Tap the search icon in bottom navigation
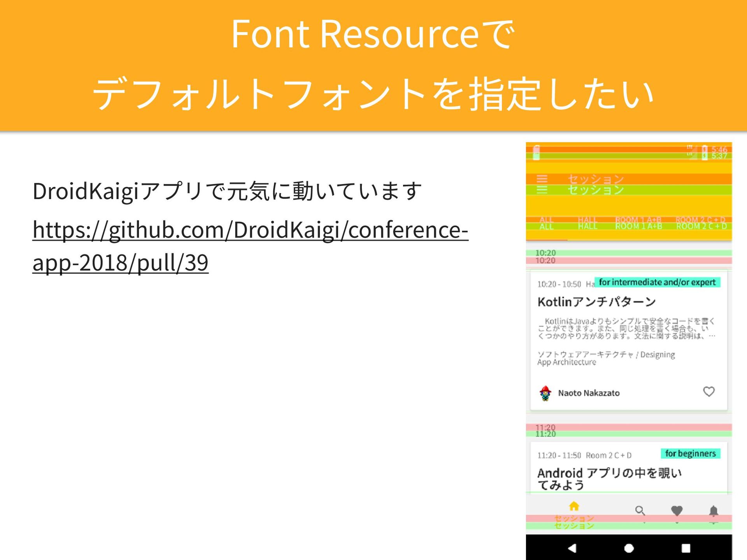 coord(640,510)
